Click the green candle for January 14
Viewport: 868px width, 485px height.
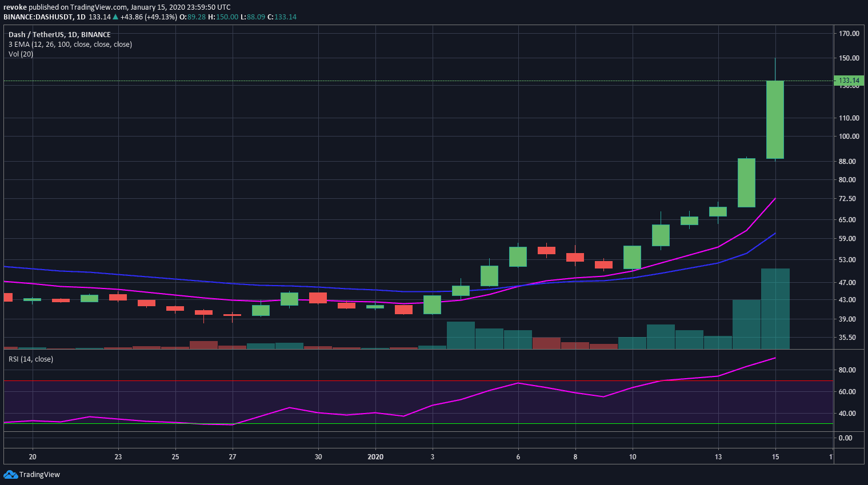tap(746, 183)
